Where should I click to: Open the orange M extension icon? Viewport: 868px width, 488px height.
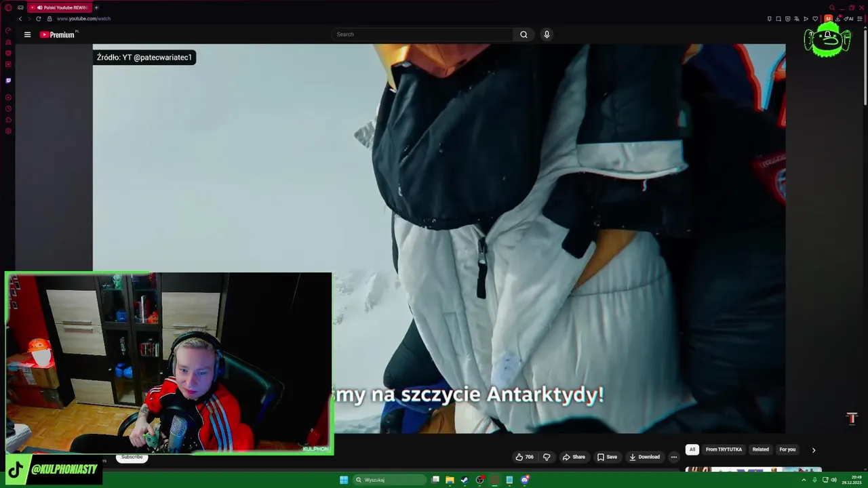click(828, 19)
